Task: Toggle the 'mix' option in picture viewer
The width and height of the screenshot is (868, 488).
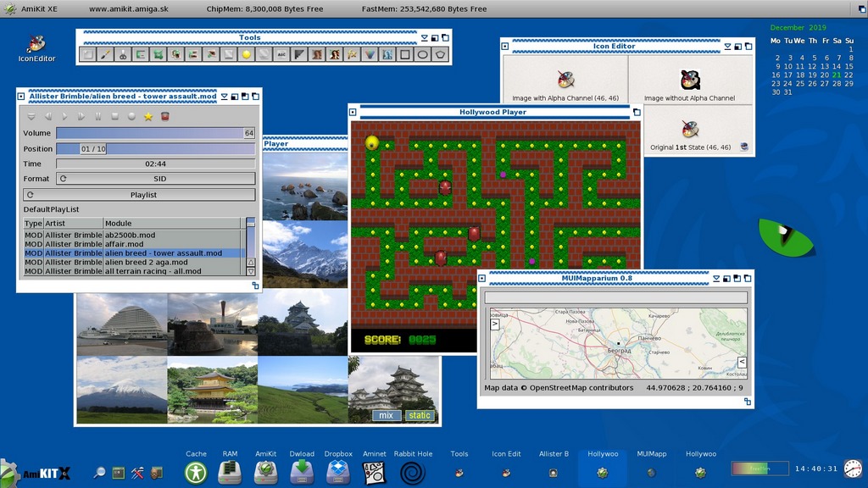Action: click(x=387, y=415)
